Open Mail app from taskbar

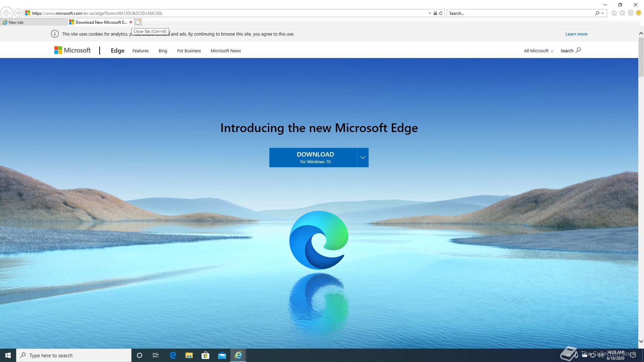click(222, 355)
